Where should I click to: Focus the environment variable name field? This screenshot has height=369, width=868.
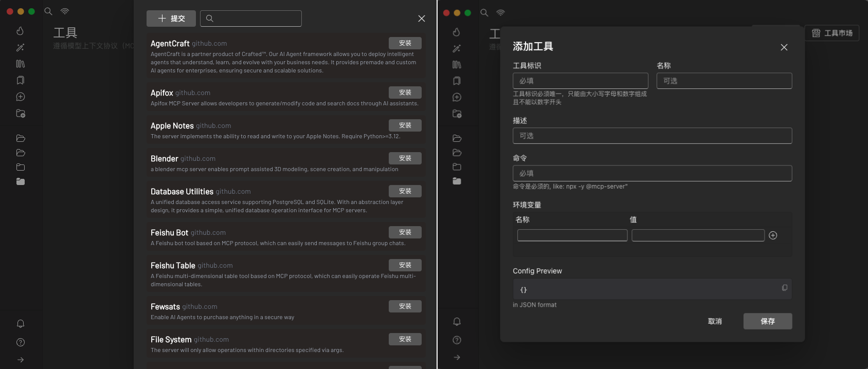(572, 235)
